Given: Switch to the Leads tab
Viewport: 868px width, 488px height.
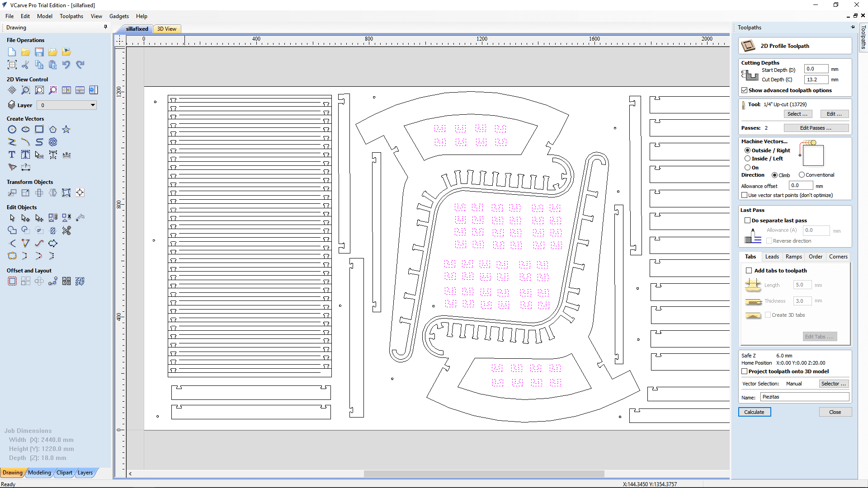Looking at the screenshot, I should click(772, 257).
